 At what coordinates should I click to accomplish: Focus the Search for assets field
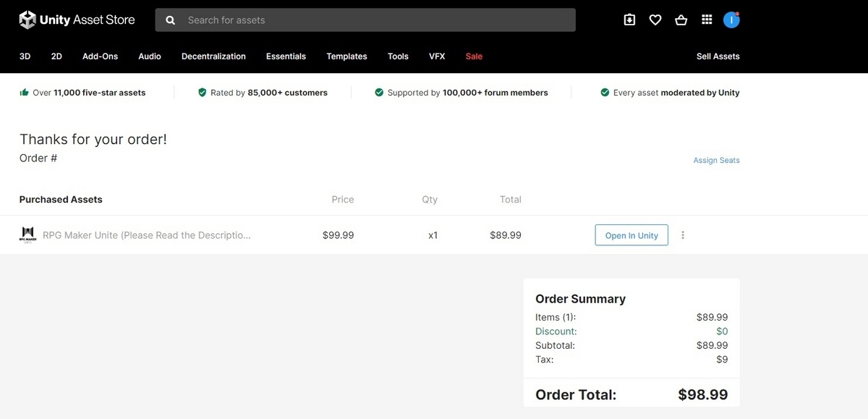pos(365,20)
